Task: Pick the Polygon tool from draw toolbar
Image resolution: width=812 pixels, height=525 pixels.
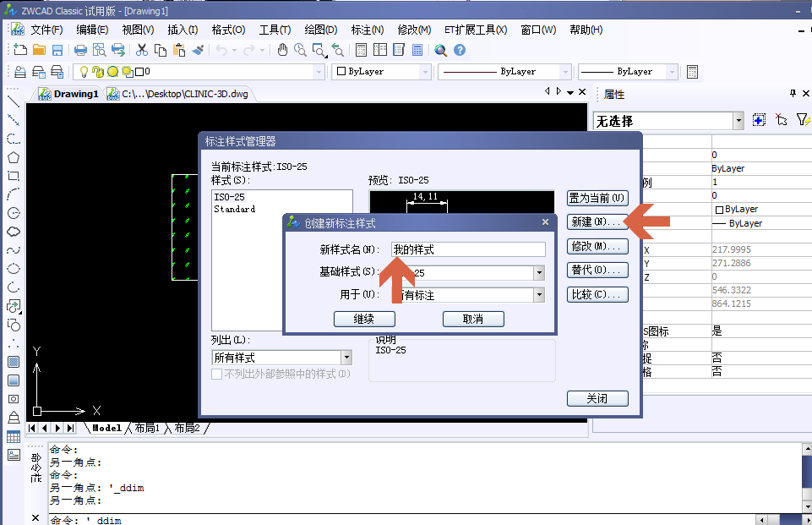Action: tap(12, 157)
